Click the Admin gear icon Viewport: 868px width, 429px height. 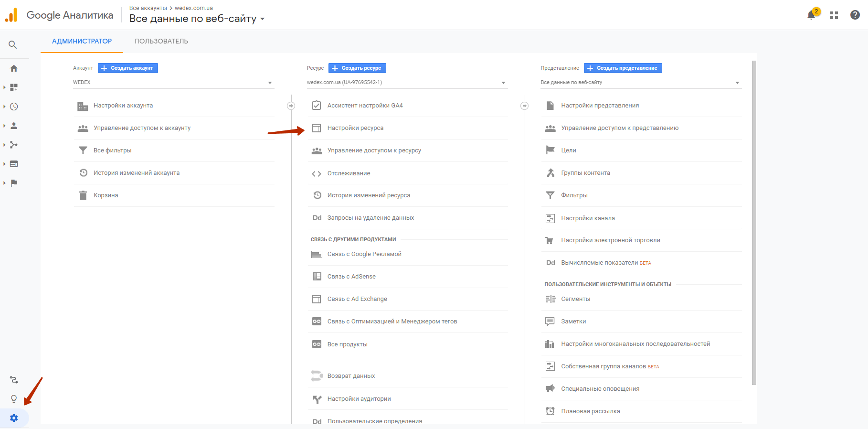14,418
